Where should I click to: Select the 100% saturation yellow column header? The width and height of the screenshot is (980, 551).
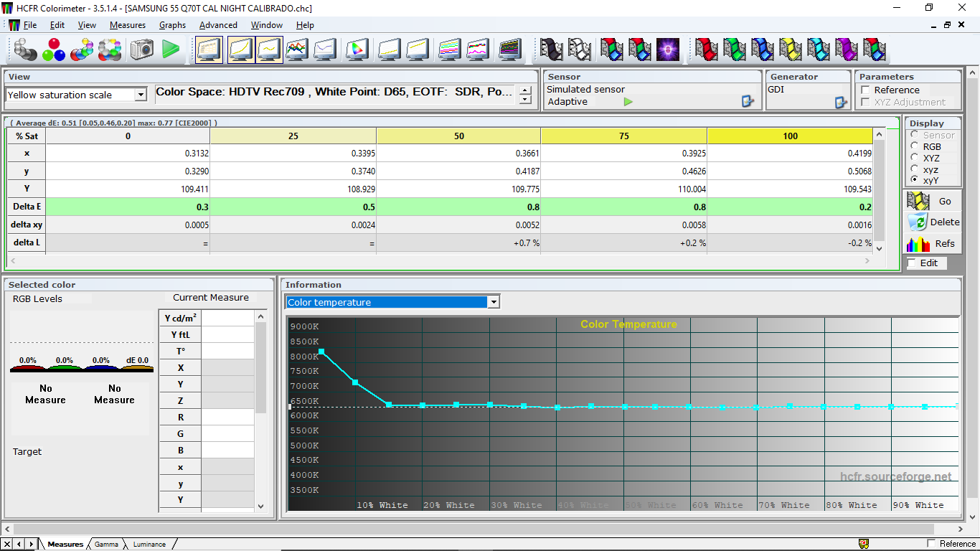pyautogui.click(x=790, y=136)
